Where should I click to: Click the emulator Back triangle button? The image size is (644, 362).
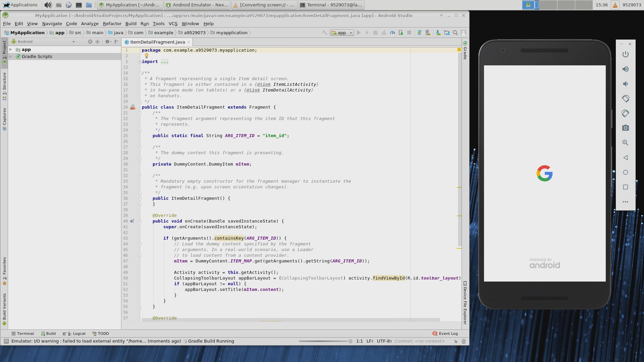[x=626, y=158]
